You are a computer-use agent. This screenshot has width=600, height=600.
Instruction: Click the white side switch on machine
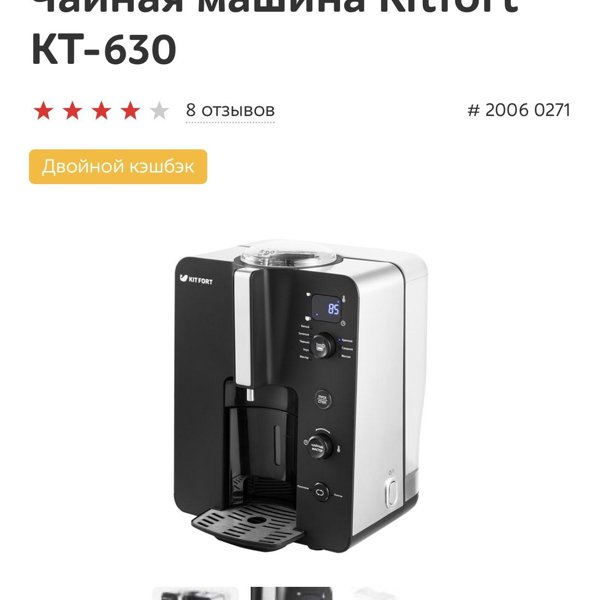click(391, 493)
